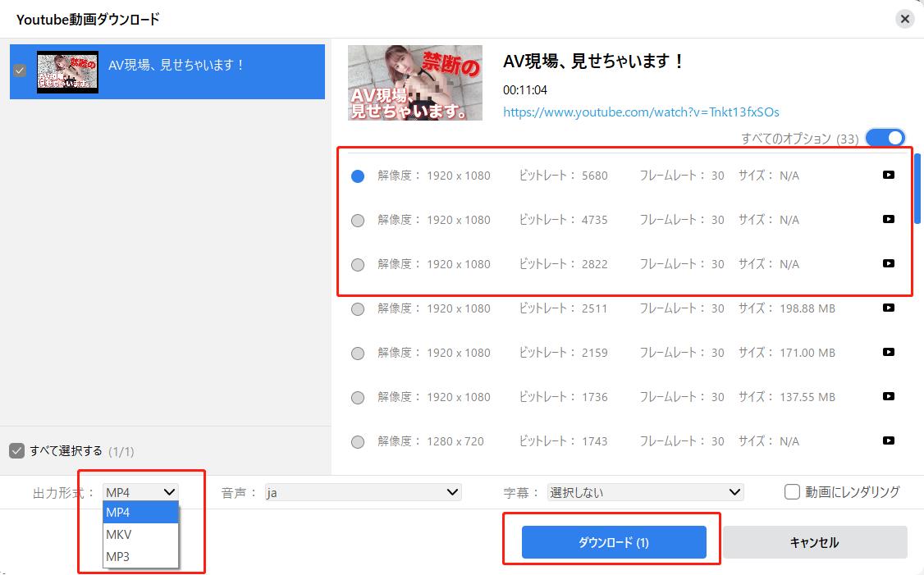924x575 pixels.
Task: Click YouTube icon in the 137.55 MB row
Action: click(889, 396)
